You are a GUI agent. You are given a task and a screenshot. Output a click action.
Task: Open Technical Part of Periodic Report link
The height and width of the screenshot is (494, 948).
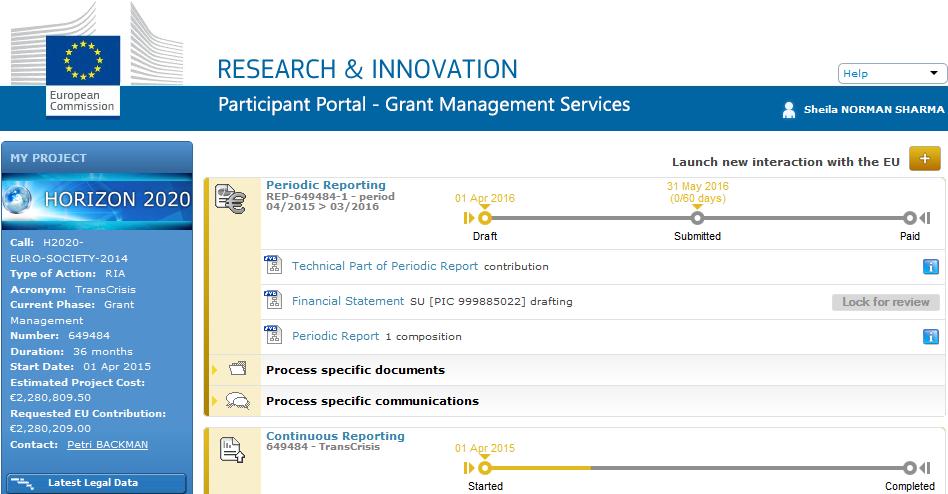pos(385,266)
